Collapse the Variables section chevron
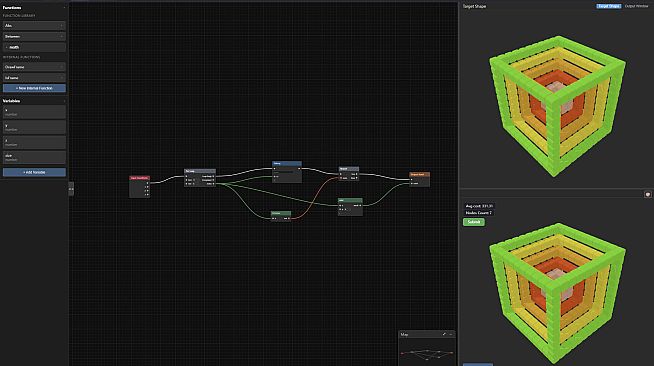The height and width of the screenshot is (366, 654). click(64, 101)
